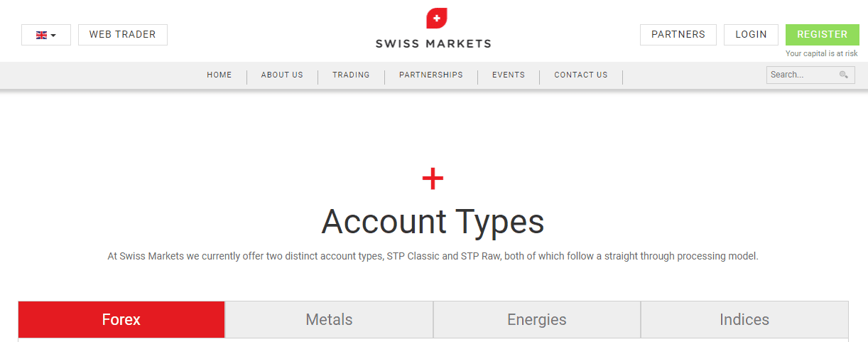The width and height of the screenshot is (868, 342).
Task: Open the language dropdown arrow
Action: tap(53, 35)
